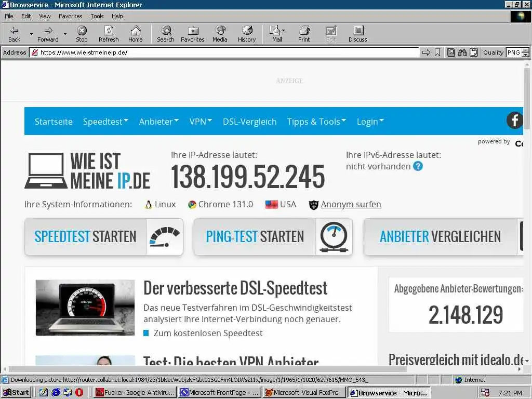The height and width of the screenshot is (399, 532).
Task: Open the Edit menu
Action: (26, 16)
